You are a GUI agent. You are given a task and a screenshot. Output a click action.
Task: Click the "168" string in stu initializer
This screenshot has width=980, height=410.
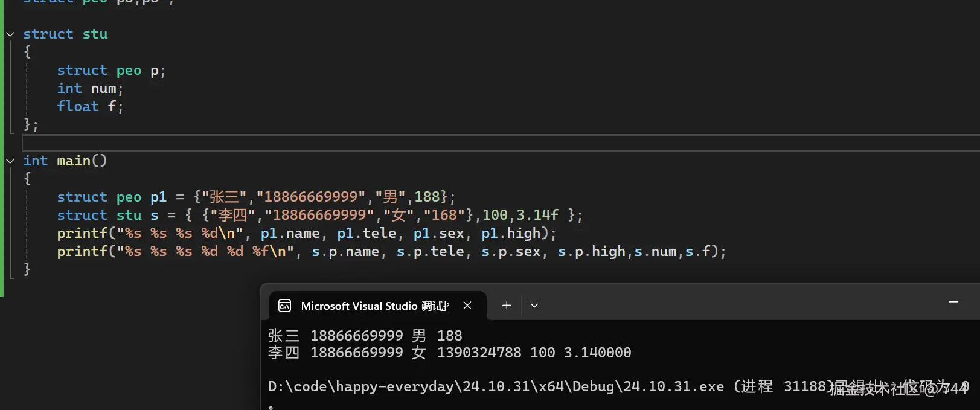coord(444,216)
